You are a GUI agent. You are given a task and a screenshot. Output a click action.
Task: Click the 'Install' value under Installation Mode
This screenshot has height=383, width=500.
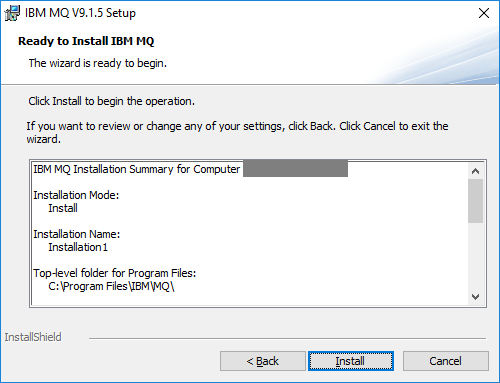point(63,208)
